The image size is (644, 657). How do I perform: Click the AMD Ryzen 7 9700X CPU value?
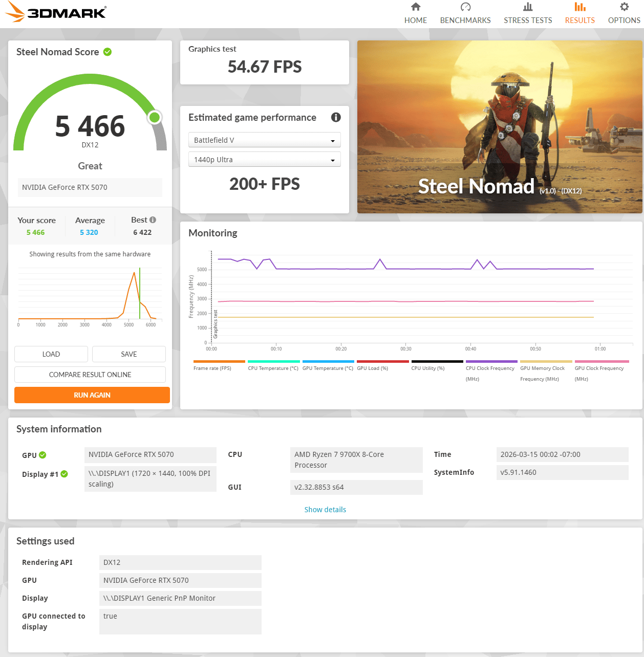pos(356,460)
